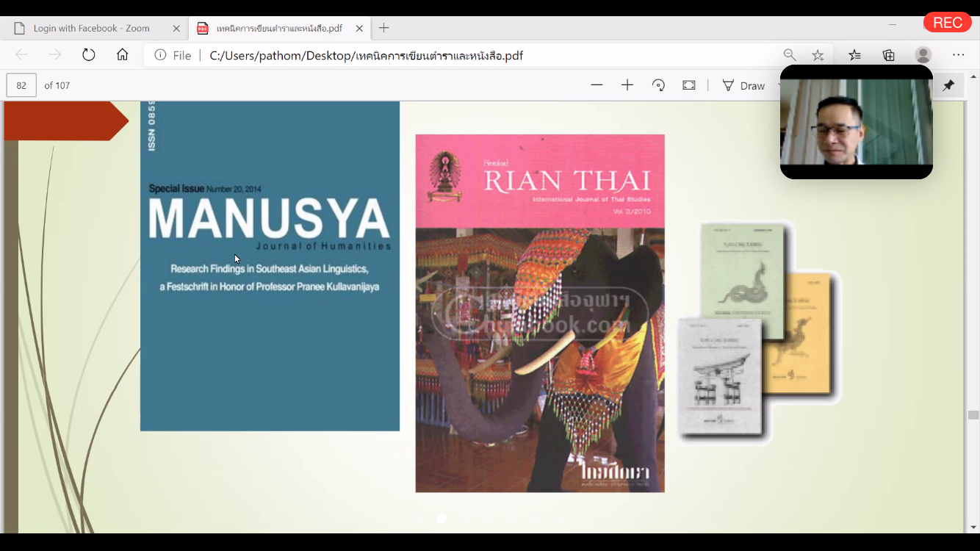This screenshot has width=980, height=551.
Task: Close the Login with Facebook - Zoom tab
Action: pos(176,28)
